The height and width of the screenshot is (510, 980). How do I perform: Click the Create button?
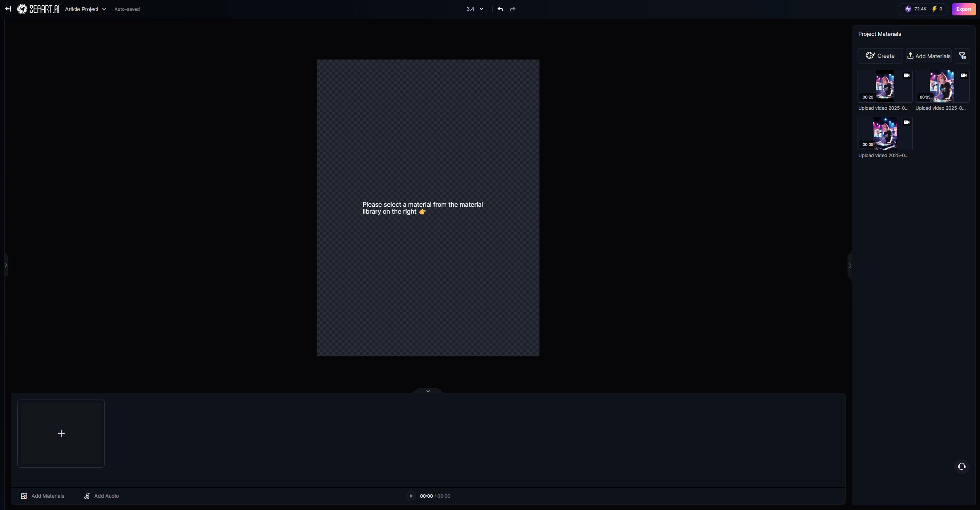(880, 56)
